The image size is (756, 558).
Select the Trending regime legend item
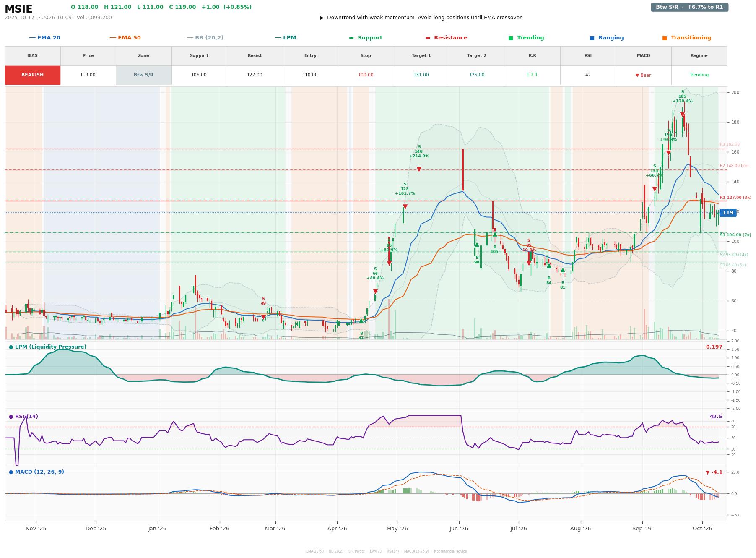(526, 38)
